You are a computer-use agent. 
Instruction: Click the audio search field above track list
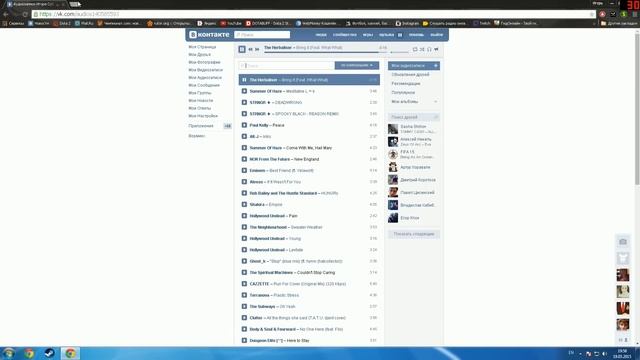[287, 65]
